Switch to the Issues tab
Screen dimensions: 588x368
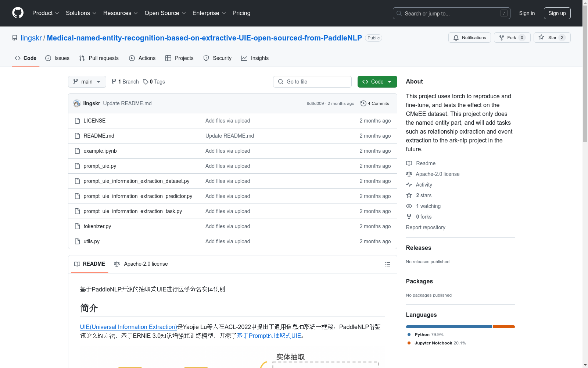click(x=57, y=58)
